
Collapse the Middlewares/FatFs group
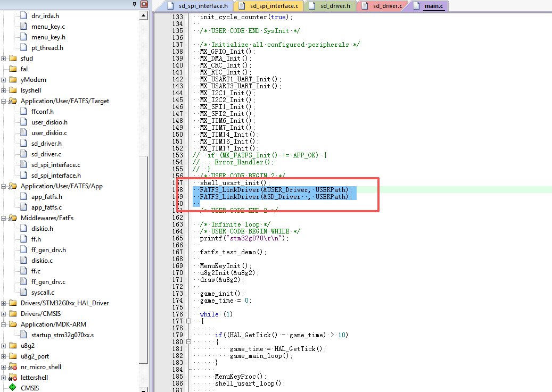click(4, 218)
